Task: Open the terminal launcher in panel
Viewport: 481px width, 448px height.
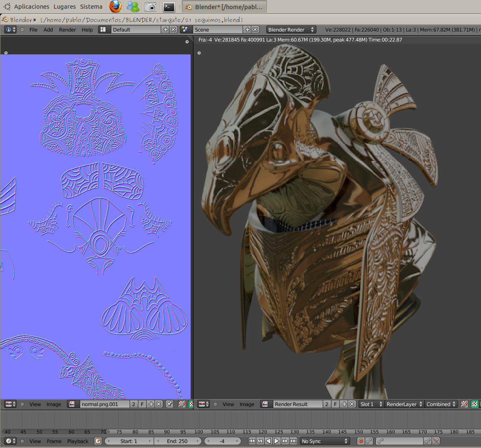Action: click(x=169, y=7)
